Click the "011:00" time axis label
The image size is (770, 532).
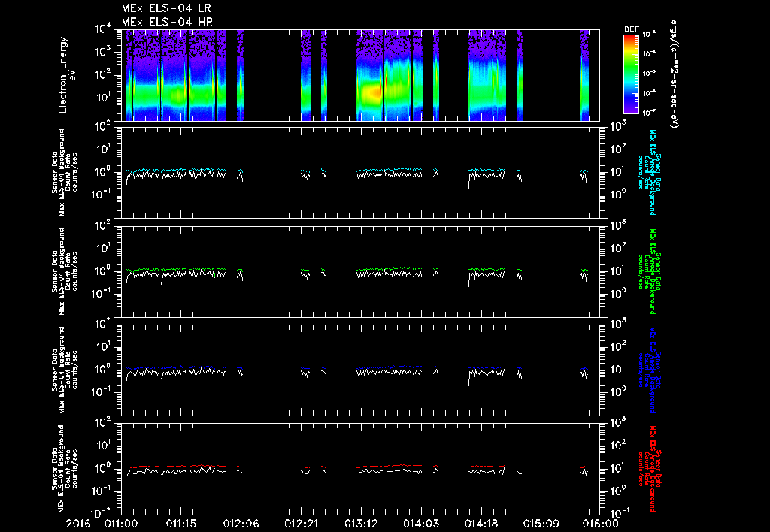pos(121,524)
